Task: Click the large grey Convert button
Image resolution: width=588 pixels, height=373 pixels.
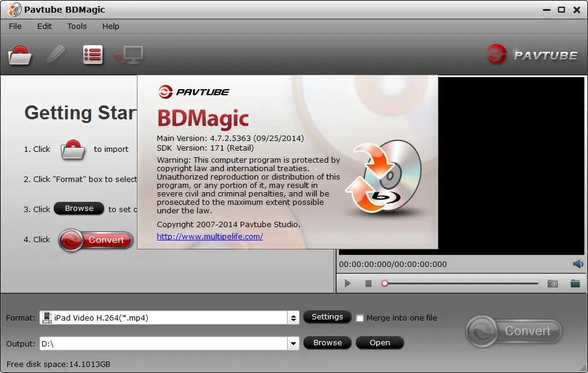Action: 514,331
